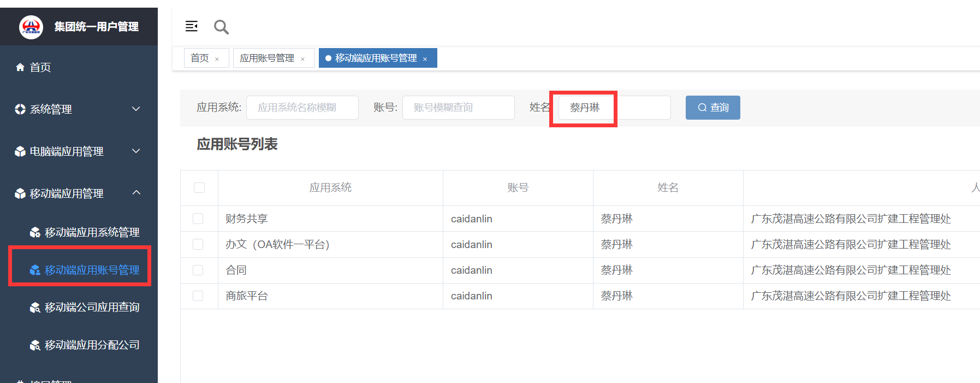The image size is (980, 383).
Task: Open 移动端公司应用查询 menu item
Action: pyautogui.click(x=92, y=308)
